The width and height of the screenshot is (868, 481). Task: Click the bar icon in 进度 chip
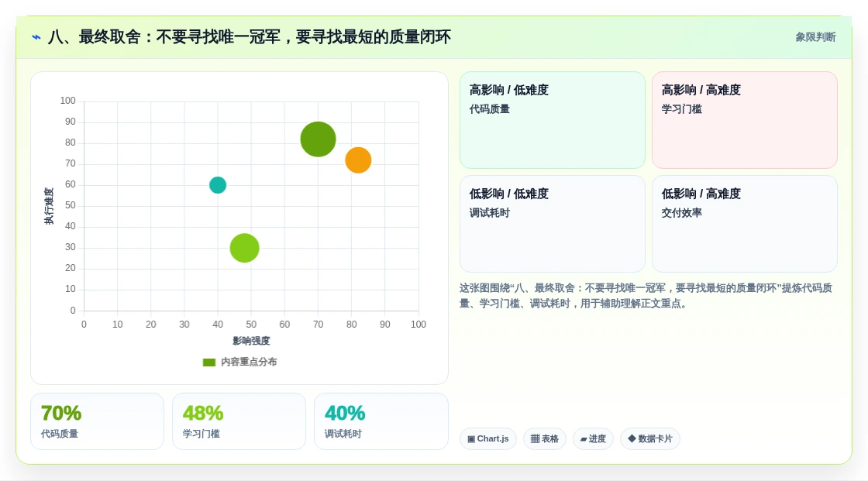[584, 439]
